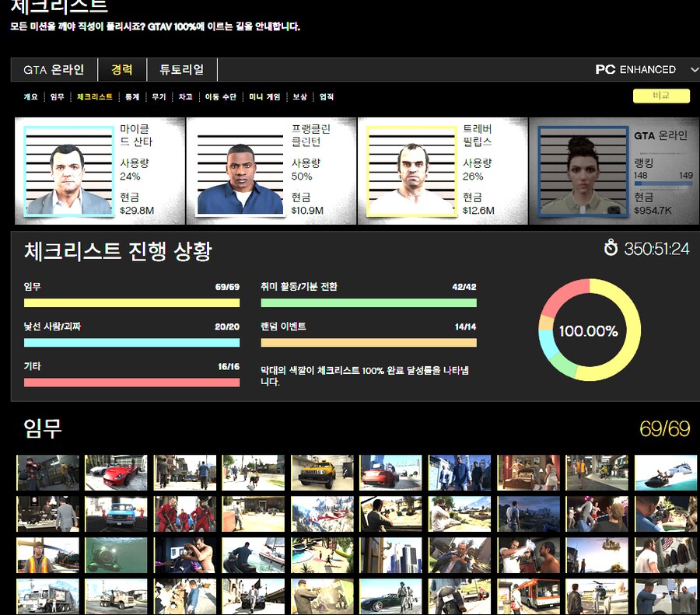The width and height of the screenshot is (700, 615).
Task: Click the 100.00% completion donut chart
Action: click(589, 330)
